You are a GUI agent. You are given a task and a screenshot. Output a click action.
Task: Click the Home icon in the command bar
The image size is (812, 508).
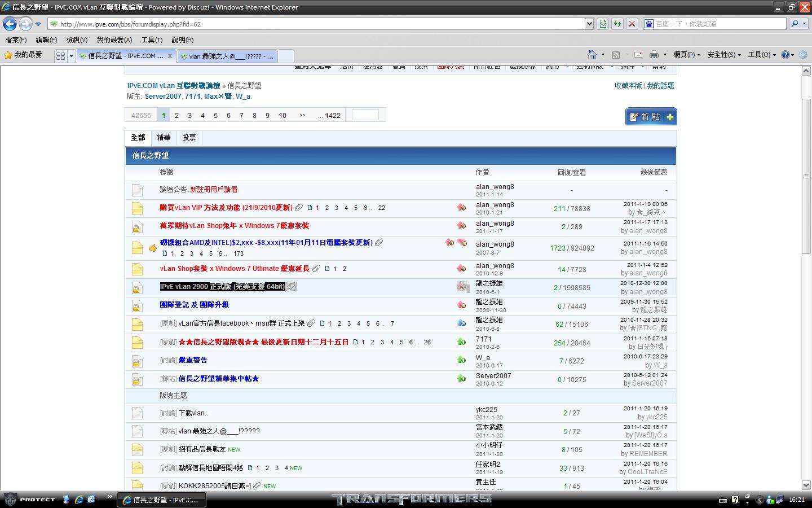click(x=592, y=55)
